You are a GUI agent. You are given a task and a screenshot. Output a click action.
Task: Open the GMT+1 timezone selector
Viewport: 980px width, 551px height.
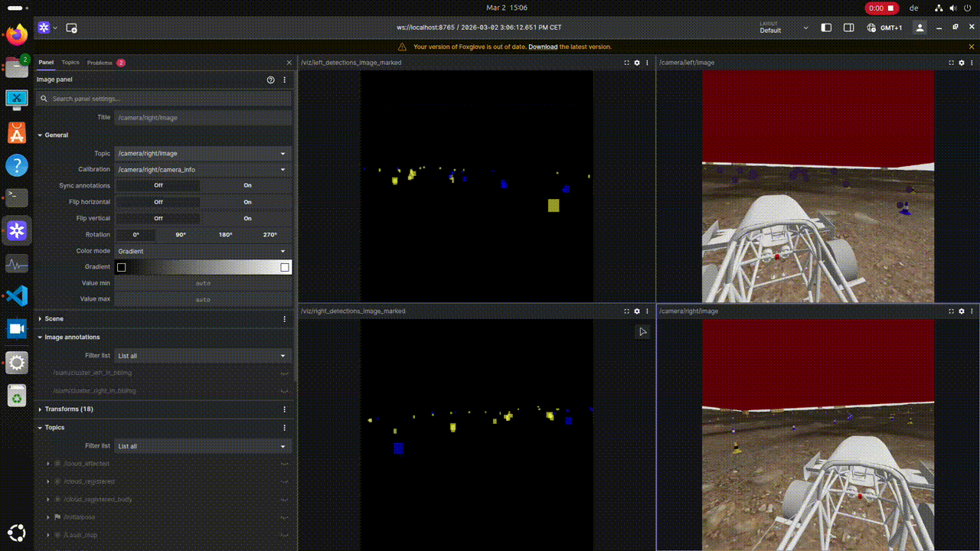pos(885,28)
